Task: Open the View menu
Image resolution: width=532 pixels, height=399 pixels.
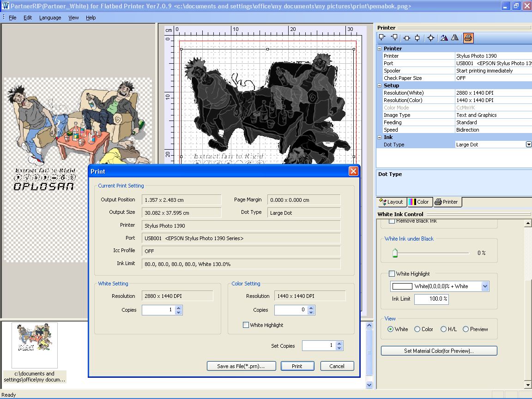Action: tap(73, 18)
